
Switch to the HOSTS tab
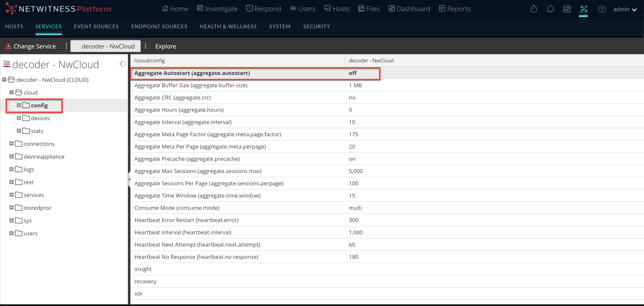tap(14, 27)
